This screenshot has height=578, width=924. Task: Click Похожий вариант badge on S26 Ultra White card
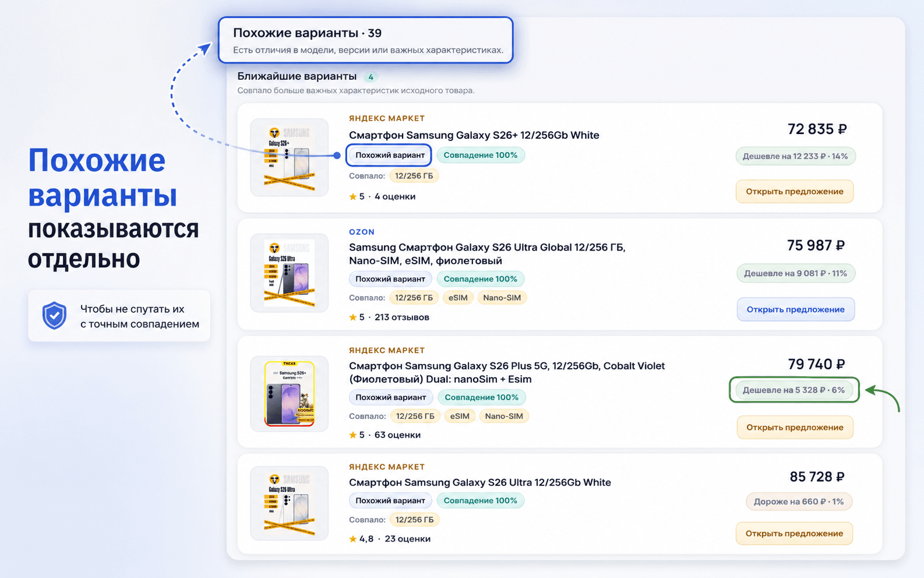[x=390, y=501]
